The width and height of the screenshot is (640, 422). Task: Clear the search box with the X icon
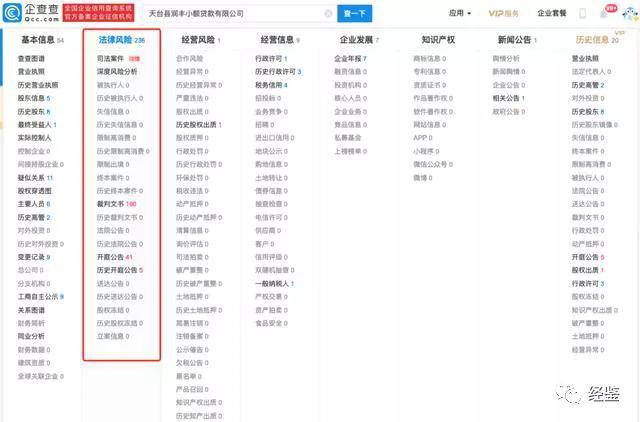point(328,13)
